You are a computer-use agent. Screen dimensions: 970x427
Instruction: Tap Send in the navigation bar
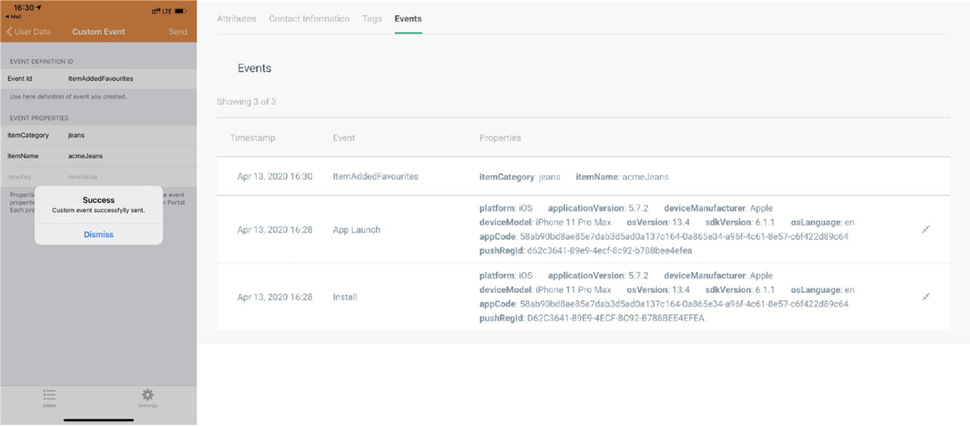coord(177,32)
